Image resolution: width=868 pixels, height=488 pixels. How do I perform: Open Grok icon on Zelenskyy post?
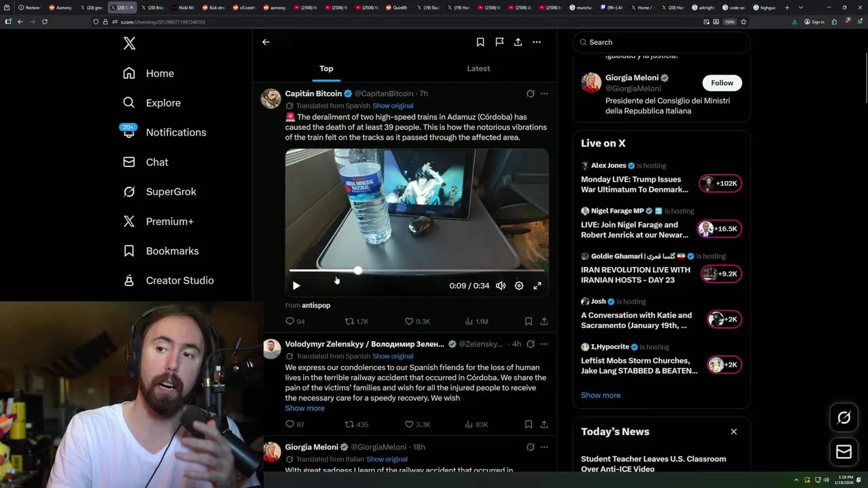[x=530, y=344]
